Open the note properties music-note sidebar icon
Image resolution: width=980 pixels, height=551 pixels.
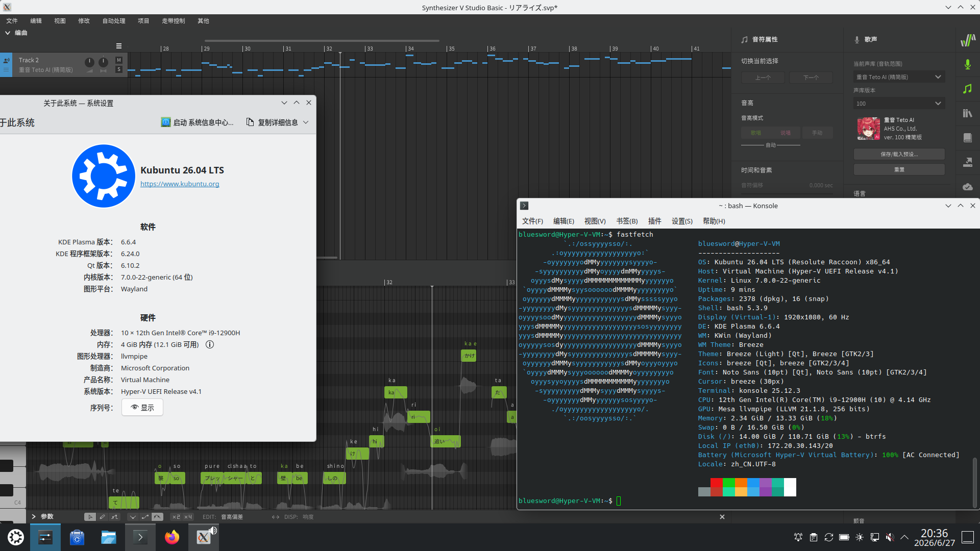[967, 89]
